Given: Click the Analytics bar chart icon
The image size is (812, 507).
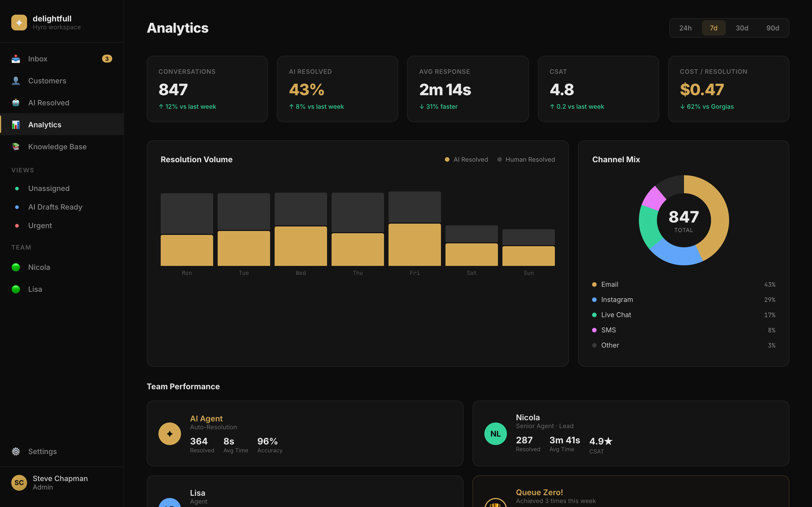Looking at the screenshot, I should [16, 124].
